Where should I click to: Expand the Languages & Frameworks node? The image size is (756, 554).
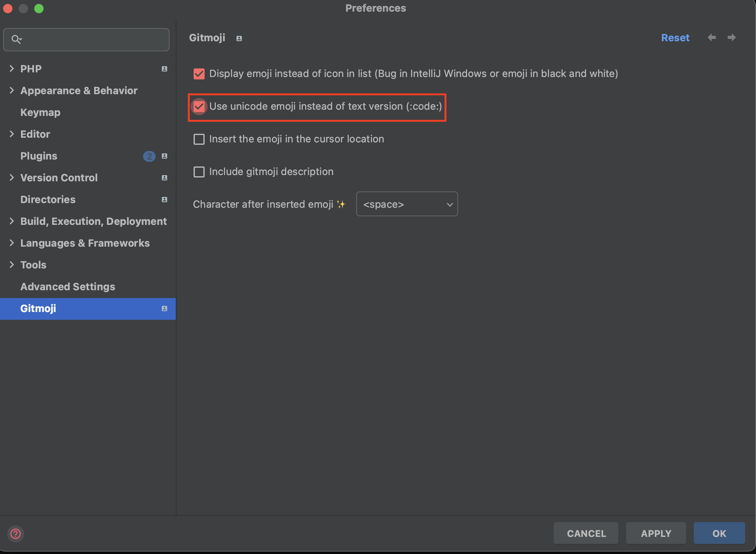(12, 243)
